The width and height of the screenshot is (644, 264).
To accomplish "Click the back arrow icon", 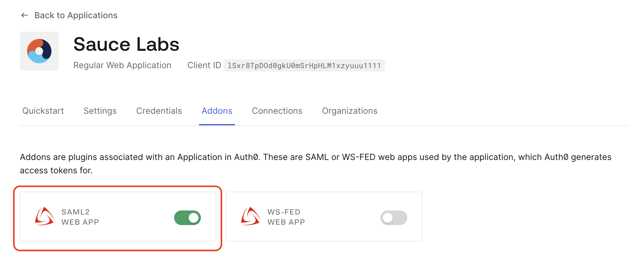I will pyautogui.click(x=25, y=15).
